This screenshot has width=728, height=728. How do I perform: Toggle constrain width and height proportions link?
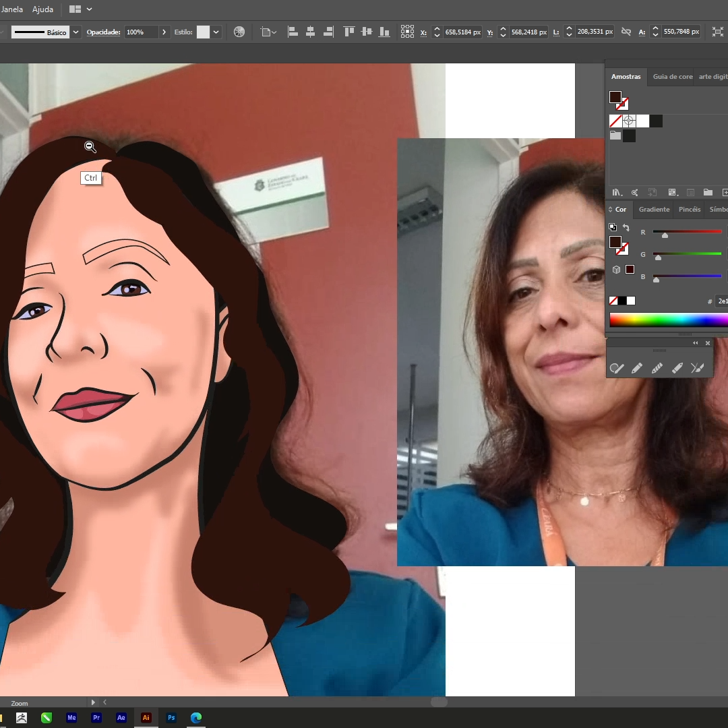tap(626, 32)
